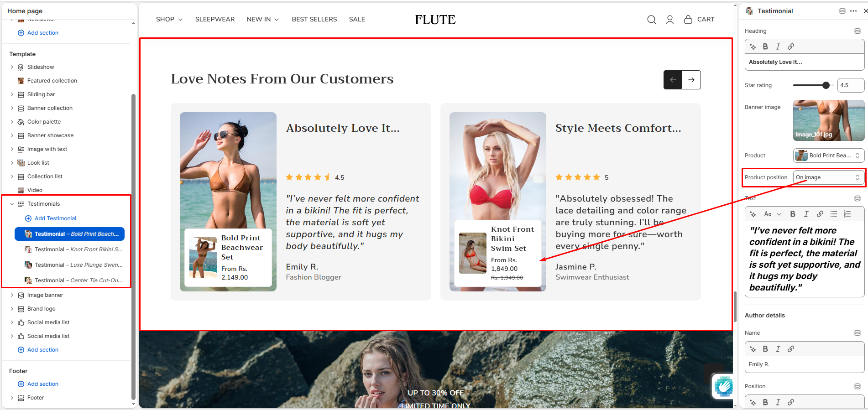Screen dimensions: 868x410
Task: Adjust the Star rating slider
Action: tap(811, 85)
